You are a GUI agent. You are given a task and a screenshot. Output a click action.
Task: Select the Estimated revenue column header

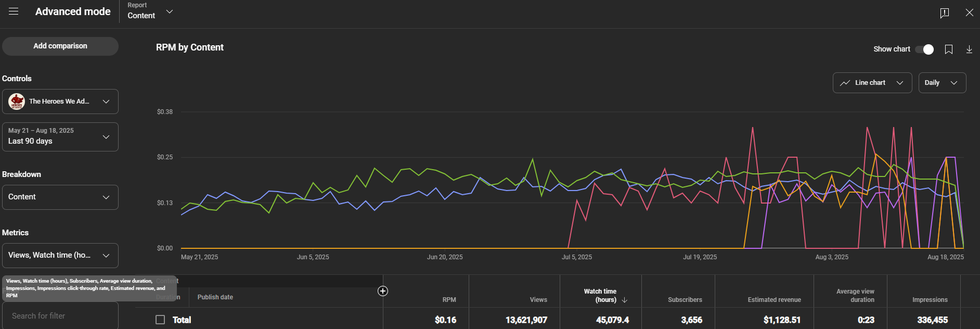[774, 300]
